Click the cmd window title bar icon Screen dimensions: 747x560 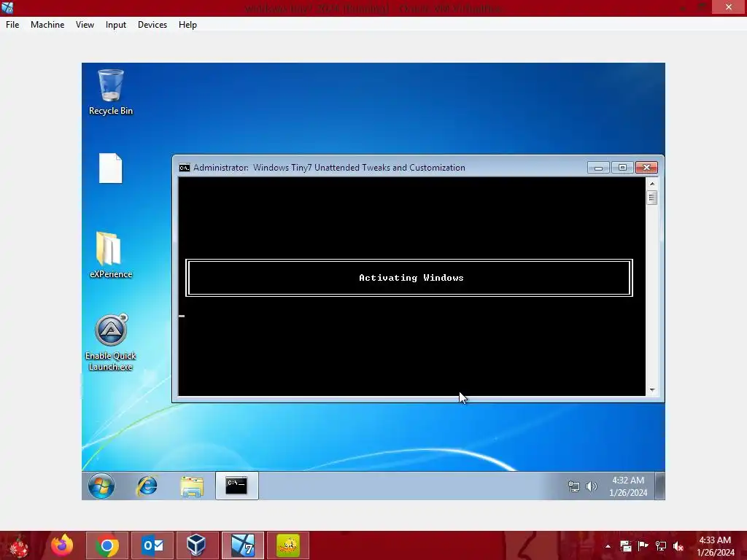[185, 168]
